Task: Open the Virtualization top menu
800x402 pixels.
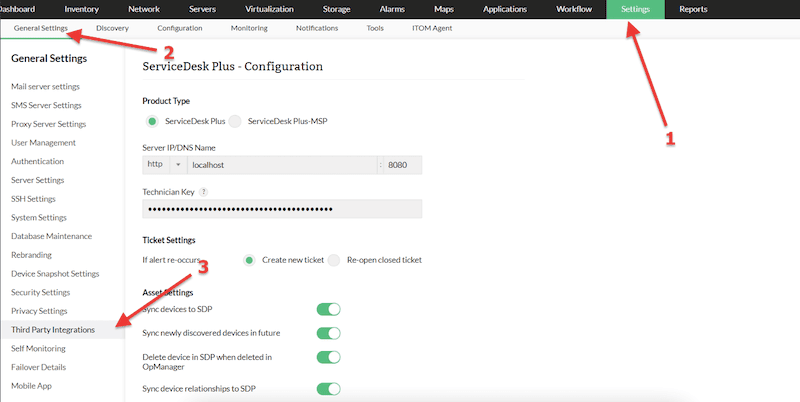Action: [269, 9]
